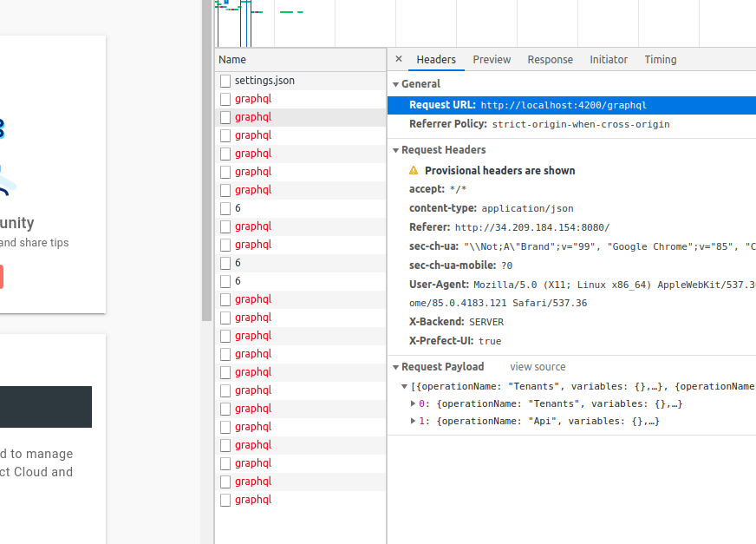
Task: Click the warning icon beside Provisional headers message
Action: tap(414, 170)
